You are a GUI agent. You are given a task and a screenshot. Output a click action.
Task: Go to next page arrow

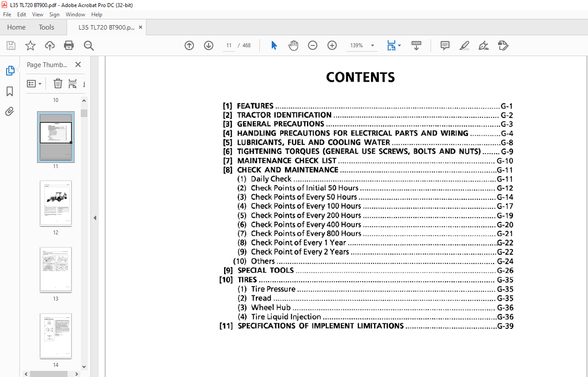point(209,45)
